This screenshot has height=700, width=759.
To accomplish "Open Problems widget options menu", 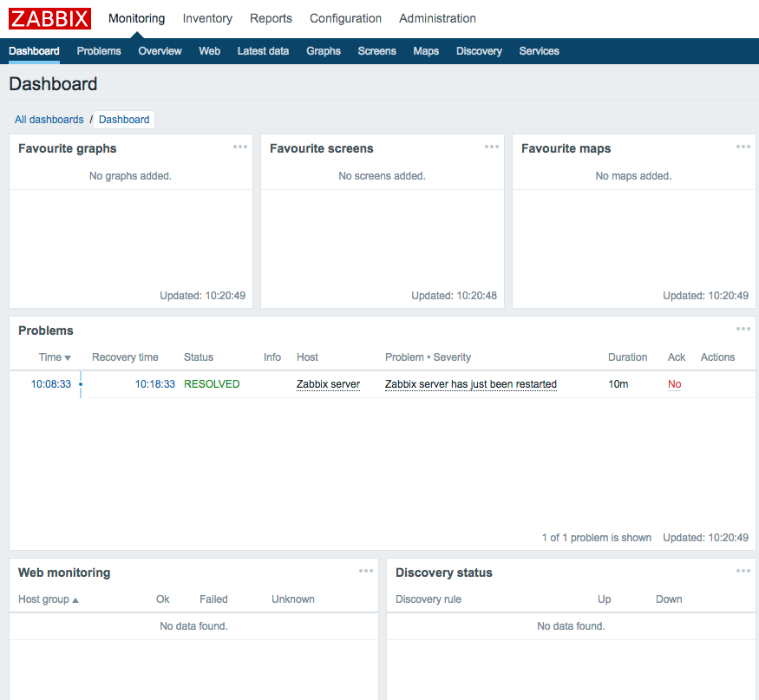I will (x=743, y=329).
